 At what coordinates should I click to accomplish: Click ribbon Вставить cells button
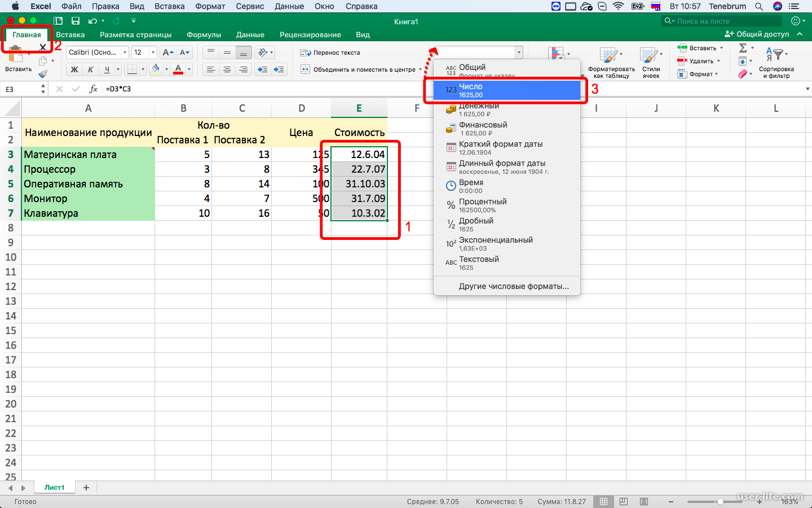tap(700, 48)
